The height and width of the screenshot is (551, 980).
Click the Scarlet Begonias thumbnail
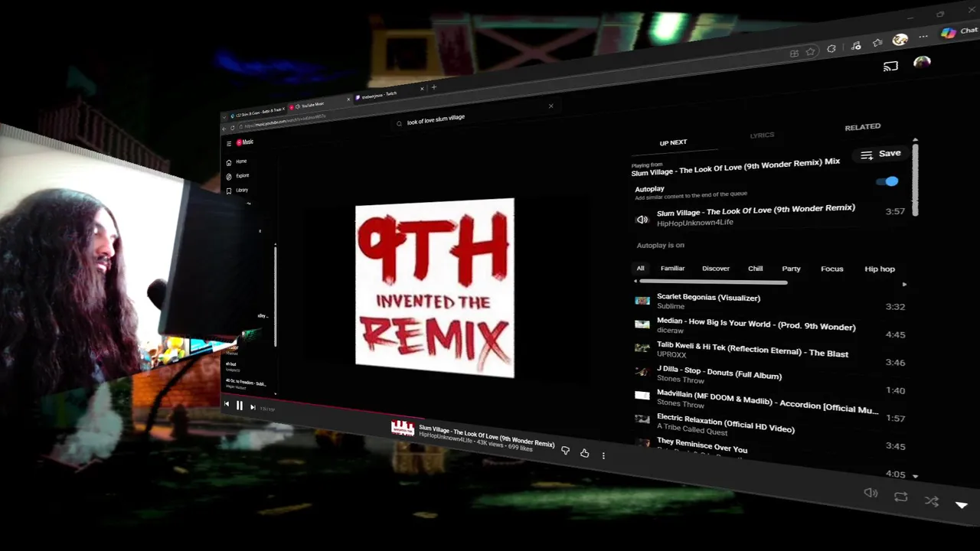click(x=642, y=301)
